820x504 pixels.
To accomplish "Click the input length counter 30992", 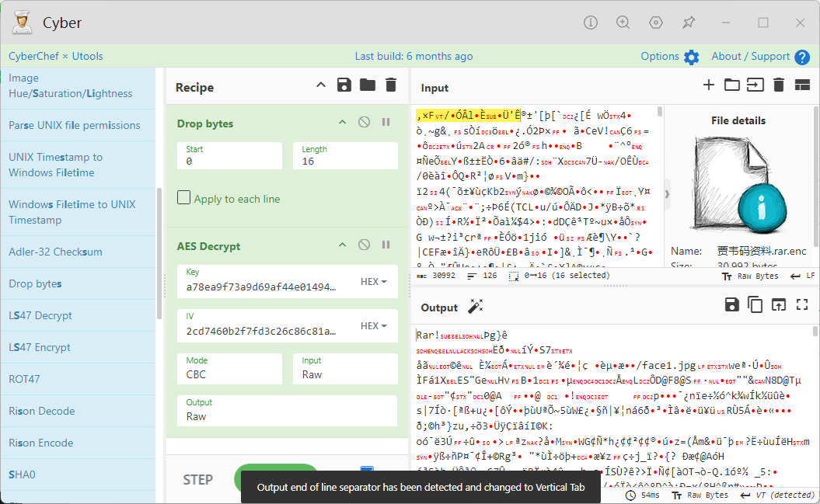I will 436,275.
